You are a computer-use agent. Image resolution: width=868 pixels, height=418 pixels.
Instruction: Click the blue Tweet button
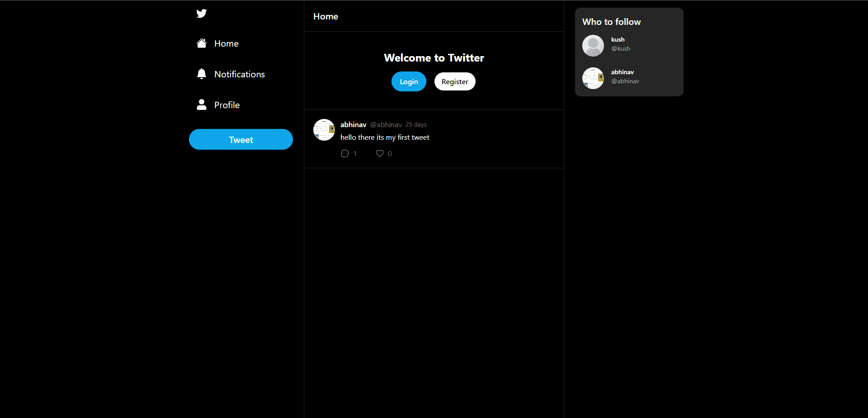tap(241, 139)
